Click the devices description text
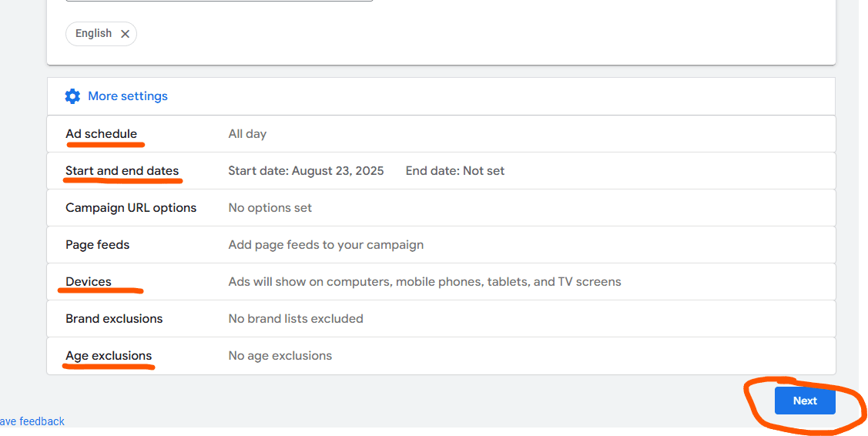Screen dimensions: 868x436 click(424, 282)
